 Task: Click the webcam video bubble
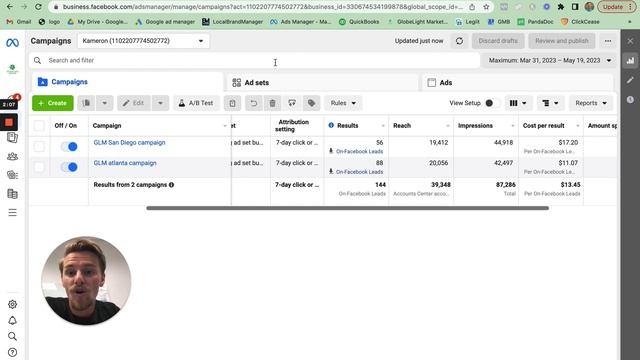[86, 281]
